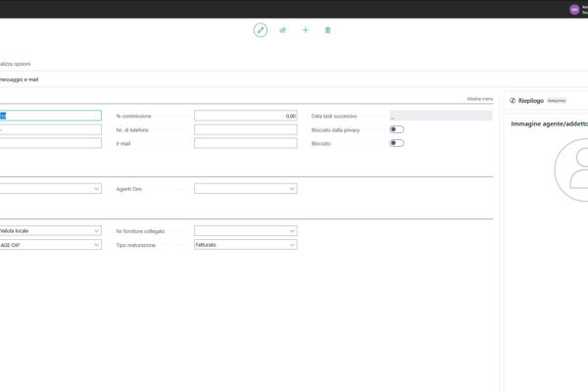Image resolution: width=588 pixels, height=392 pixels.
Task: Click the E-mail input field
Action: point(245,143)
